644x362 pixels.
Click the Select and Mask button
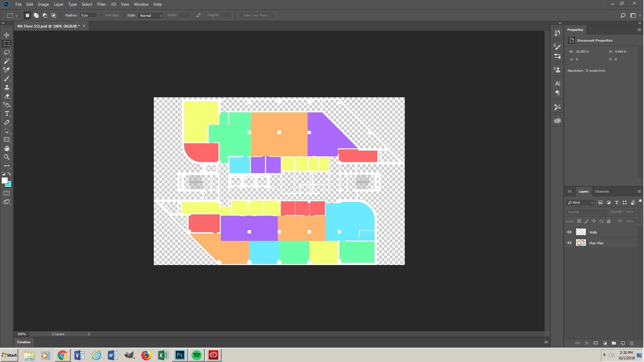point(257,15)
